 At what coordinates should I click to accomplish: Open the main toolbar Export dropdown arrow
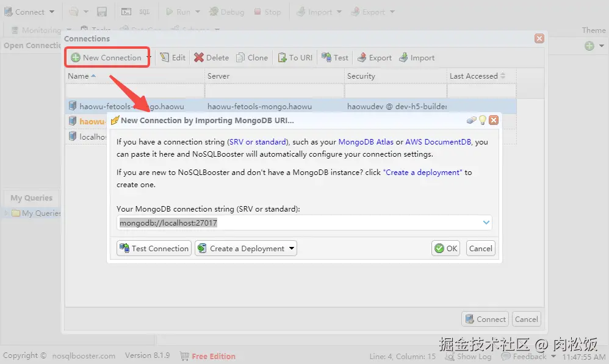tap(392, 12)
